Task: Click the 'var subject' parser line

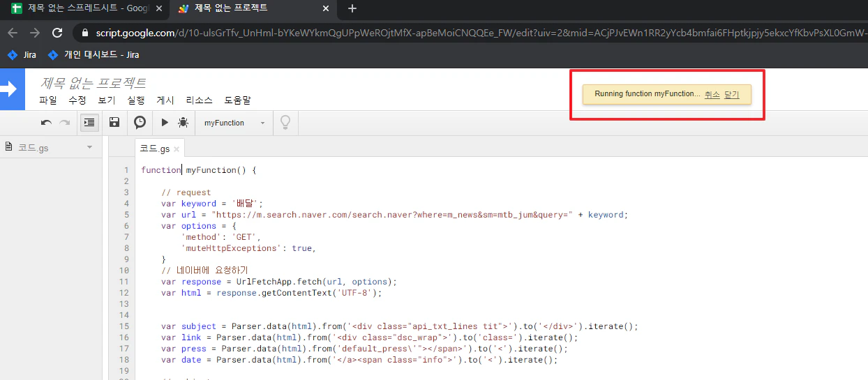Action: (x=399, y=326)
